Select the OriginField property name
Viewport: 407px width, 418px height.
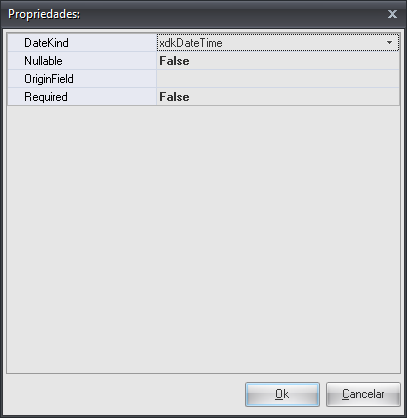point(49,79)
